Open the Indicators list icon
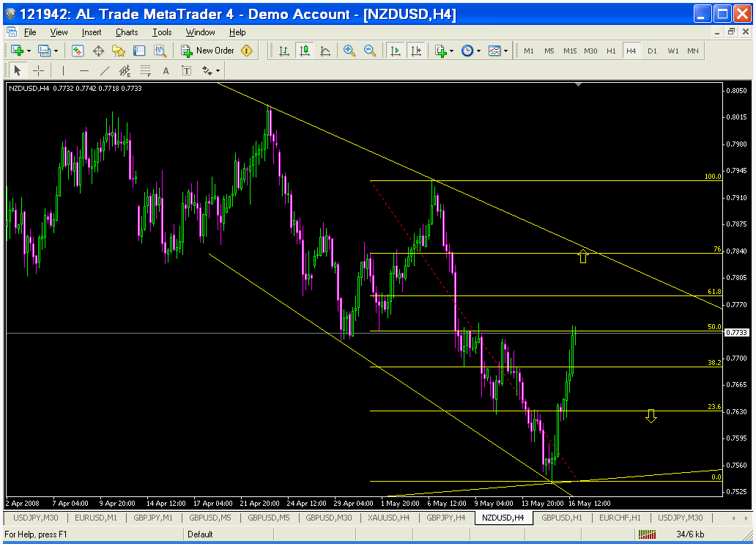Viewport: 756px width, 544px height. (441, 51)
